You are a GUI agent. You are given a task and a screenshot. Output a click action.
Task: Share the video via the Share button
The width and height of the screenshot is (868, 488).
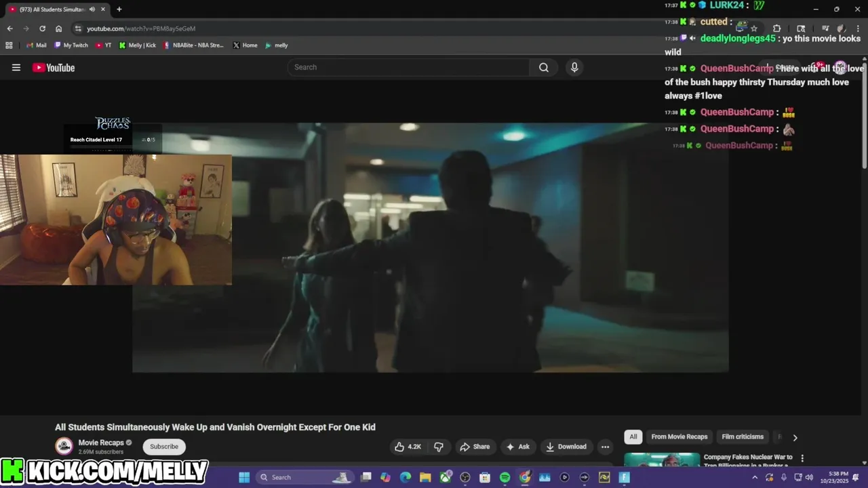pos(475,447)
